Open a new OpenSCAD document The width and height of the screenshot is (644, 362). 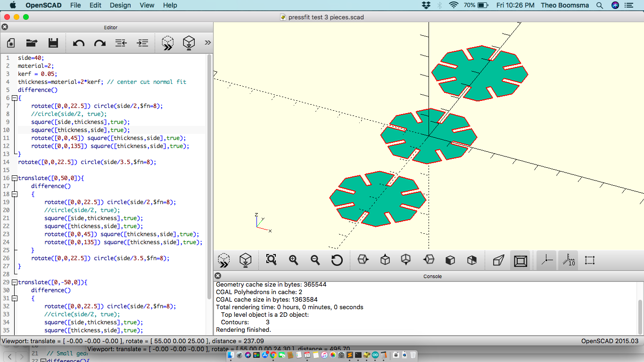click(10, 43)
